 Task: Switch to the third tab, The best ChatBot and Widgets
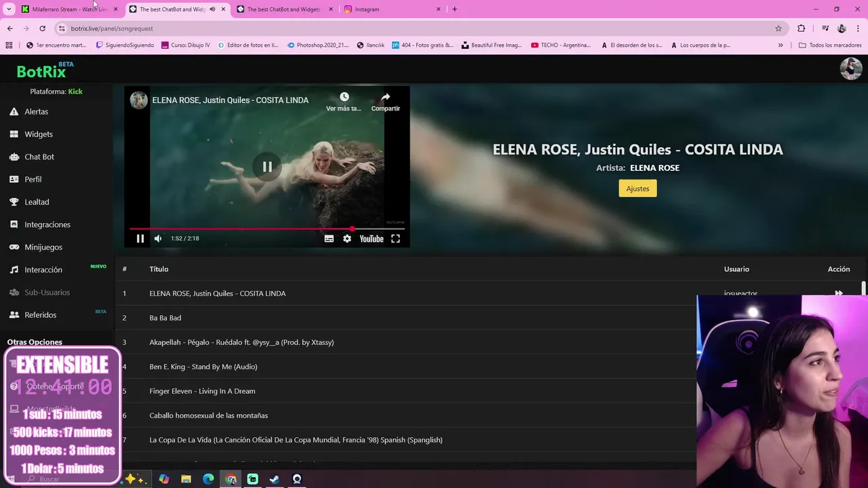pos(285,9)
